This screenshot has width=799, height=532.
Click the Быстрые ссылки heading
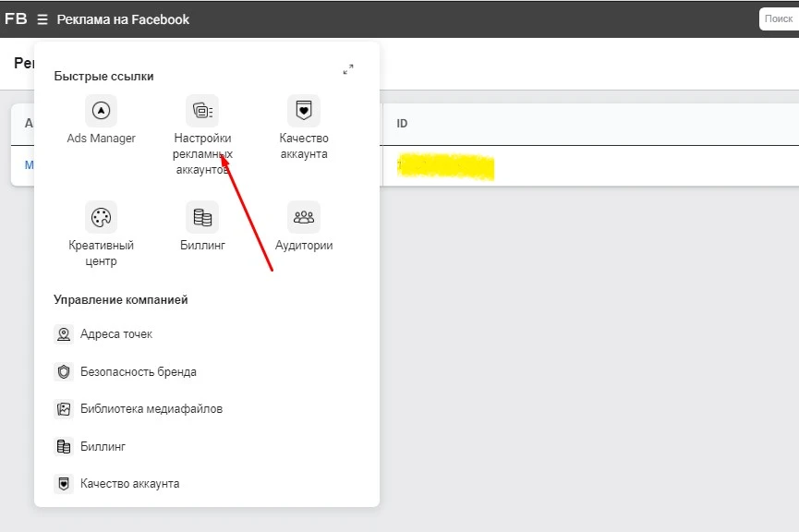(x=104, y=77)
